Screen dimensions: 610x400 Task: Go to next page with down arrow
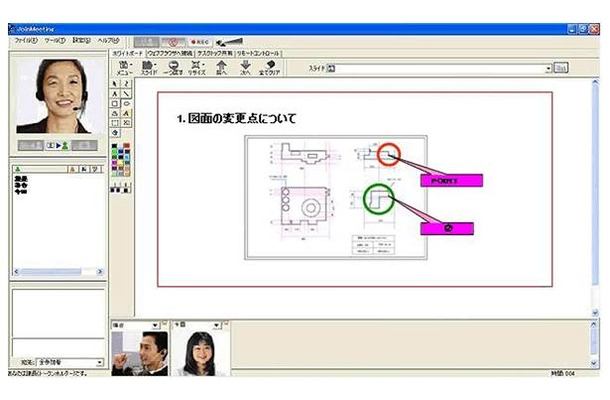[x=245, y=68]
